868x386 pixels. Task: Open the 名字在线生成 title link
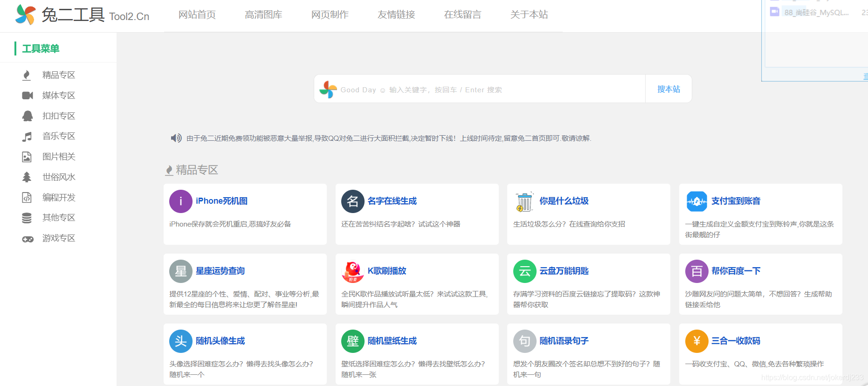click(393, 201)
